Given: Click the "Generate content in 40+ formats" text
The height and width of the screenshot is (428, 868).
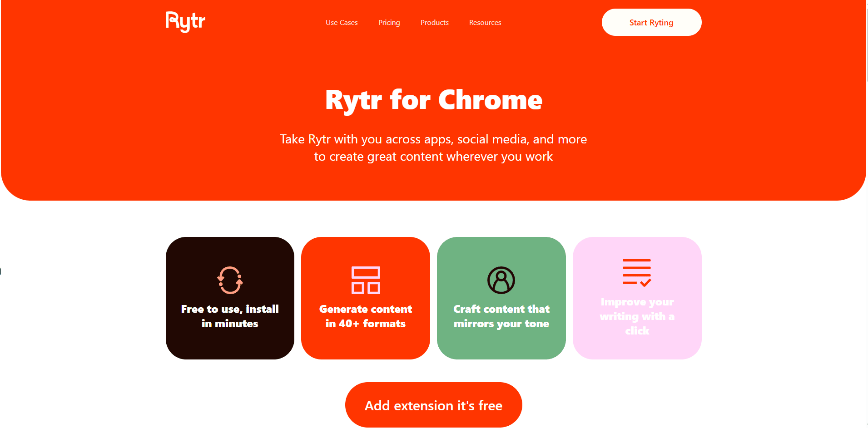Looking at the screenshot, I should (x=366, y=316).
